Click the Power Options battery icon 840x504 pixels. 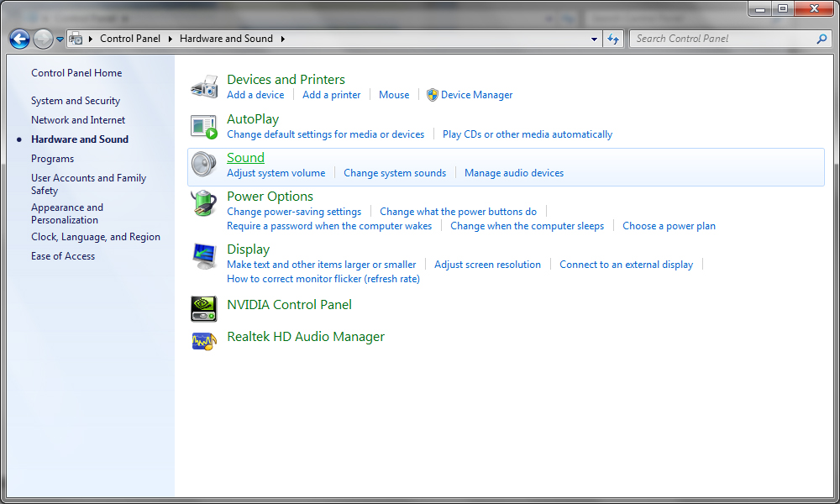203,202
